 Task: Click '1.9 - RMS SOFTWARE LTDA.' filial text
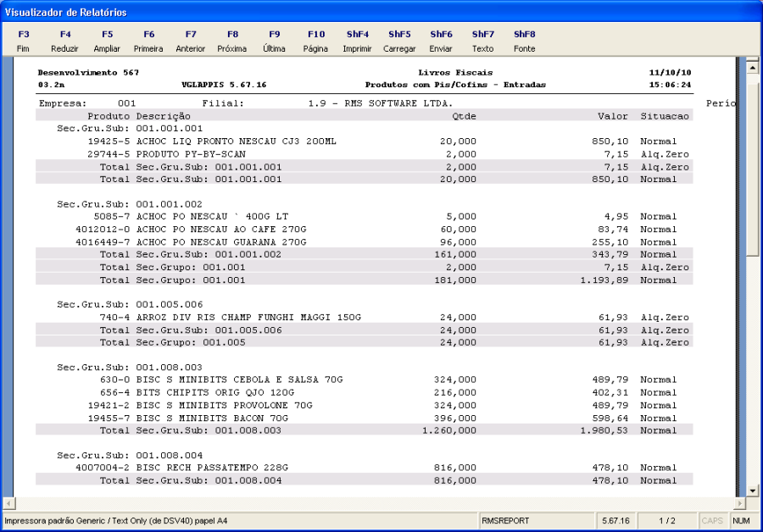381,103
